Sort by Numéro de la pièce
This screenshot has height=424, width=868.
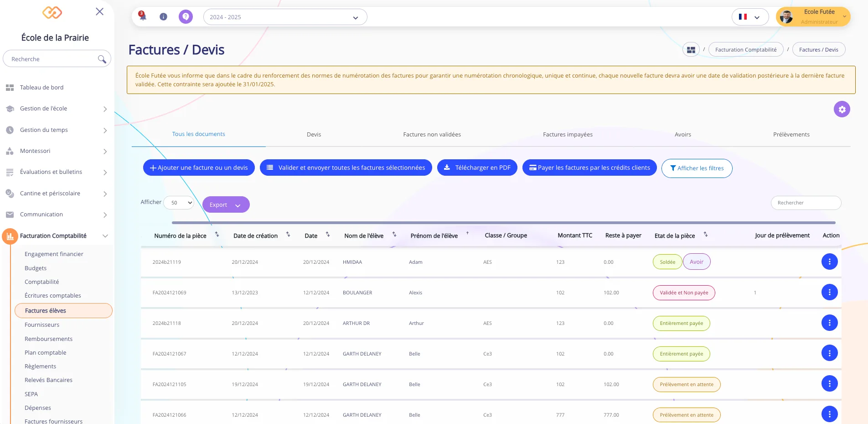(217, 235)
